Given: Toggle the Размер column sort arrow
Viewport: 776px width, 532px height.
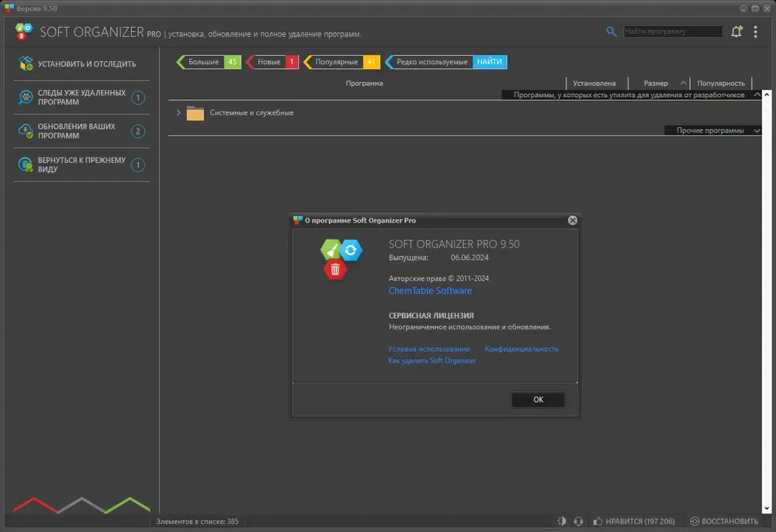Looking at the screenshot, I should tap(683, 83).
